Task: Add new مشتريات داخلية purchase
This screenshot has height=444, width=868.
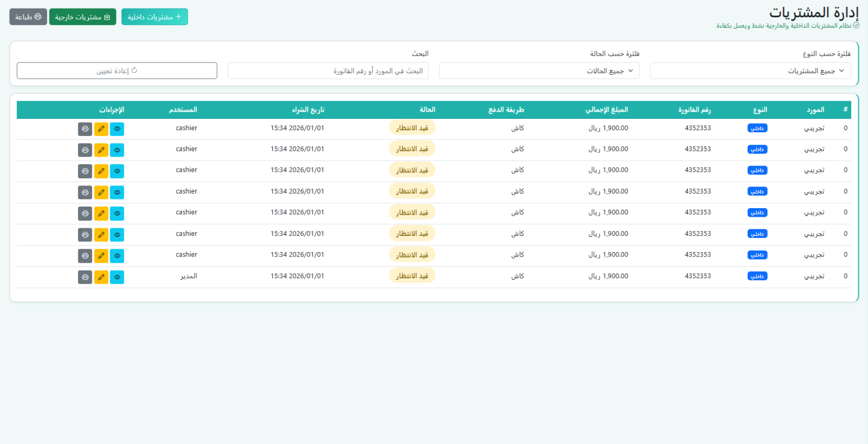Action: (x=155, y=17)
